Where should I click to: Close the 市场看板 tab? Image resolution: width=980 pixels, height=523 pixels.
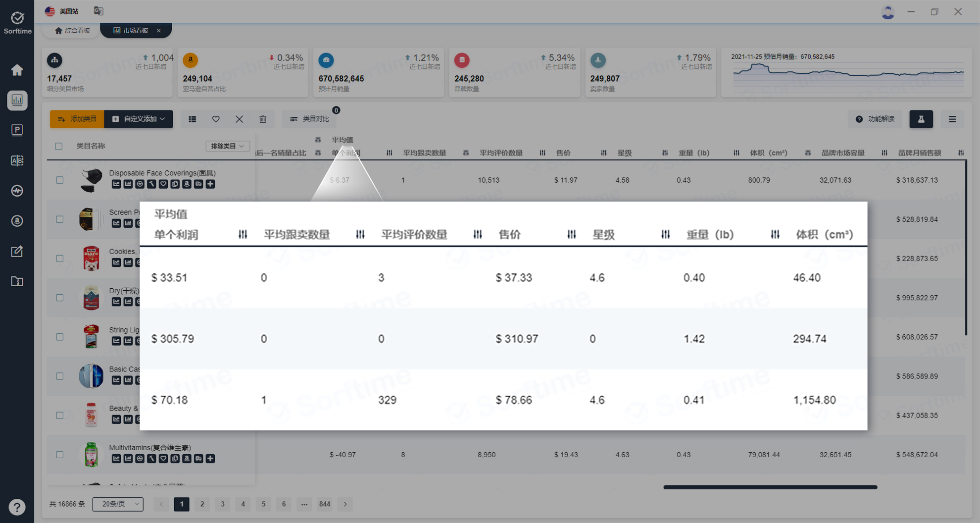[159, 31]
